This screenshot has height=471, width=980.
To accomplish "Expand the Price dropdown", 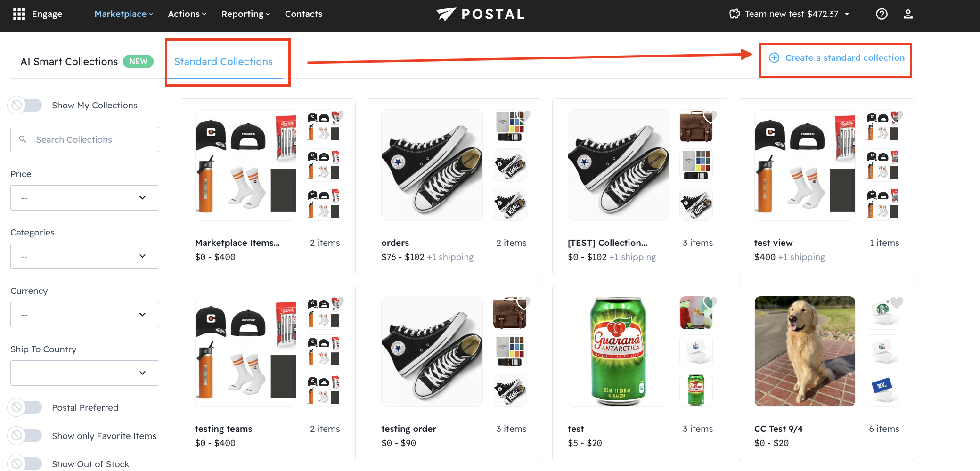I will (85, 198).
